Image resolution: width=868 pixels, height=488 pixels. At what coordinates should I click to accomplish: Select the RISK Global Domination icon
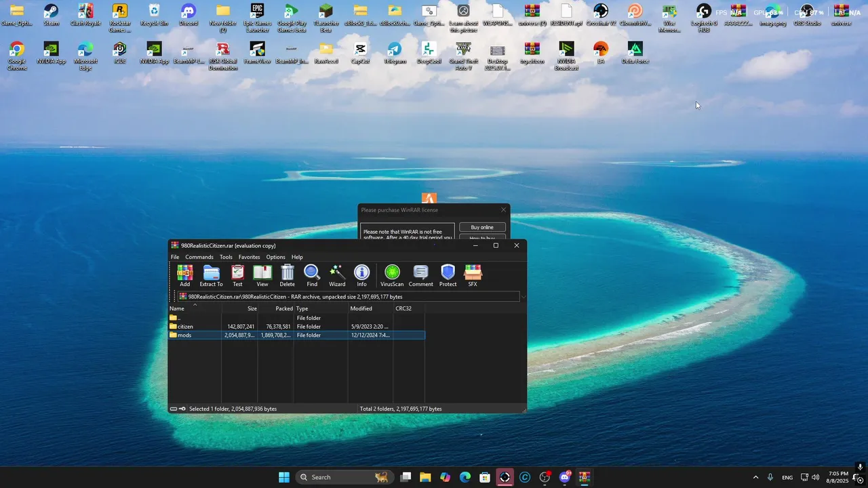(x=223, y=56)
